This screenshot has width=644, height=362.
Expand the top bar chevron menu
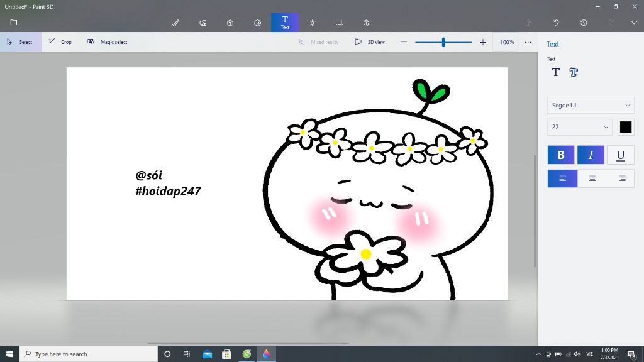[634, 23]
